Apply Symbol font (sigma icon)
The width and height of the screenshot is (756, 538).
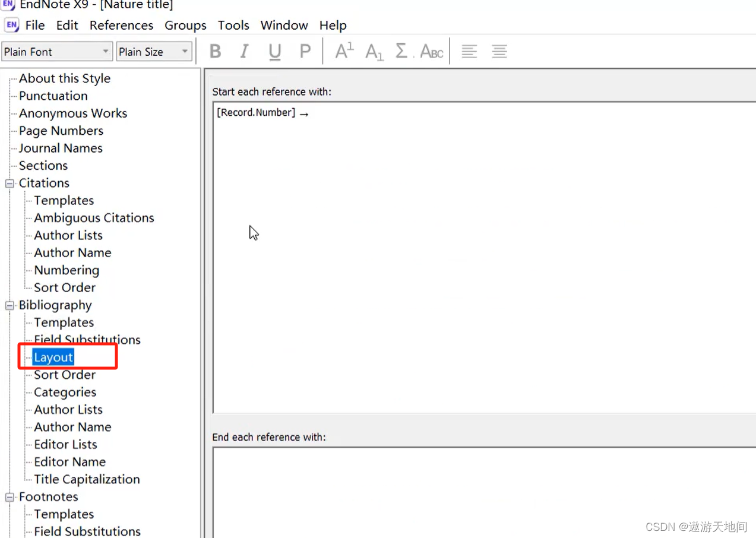[402, 52]
